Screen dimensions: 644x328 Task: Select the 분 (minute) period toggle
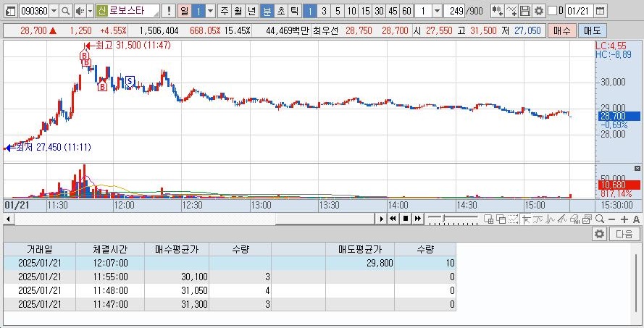coord(267,11)
